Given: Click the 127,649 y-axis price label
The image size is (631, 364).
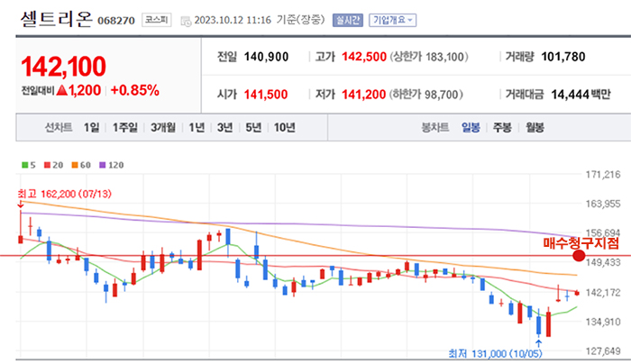Looking at the screenshot, I should (603, 351).
